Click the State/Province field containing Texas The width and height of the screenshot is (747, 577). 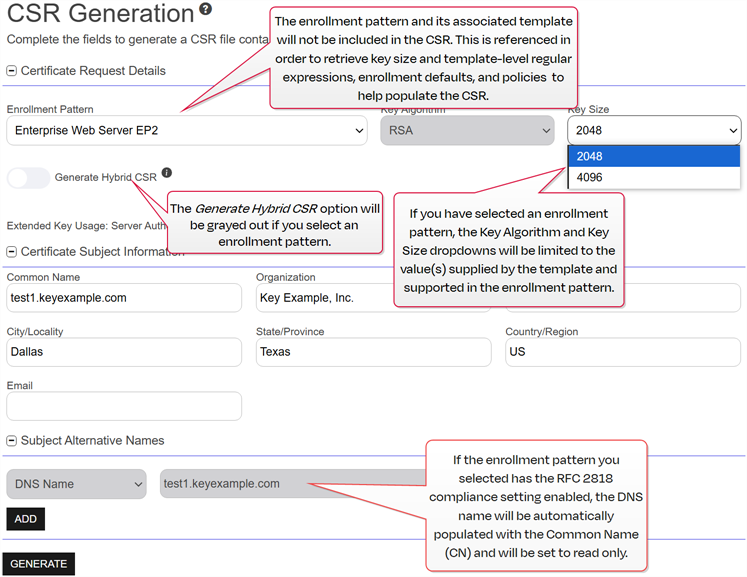pos(372,352)
